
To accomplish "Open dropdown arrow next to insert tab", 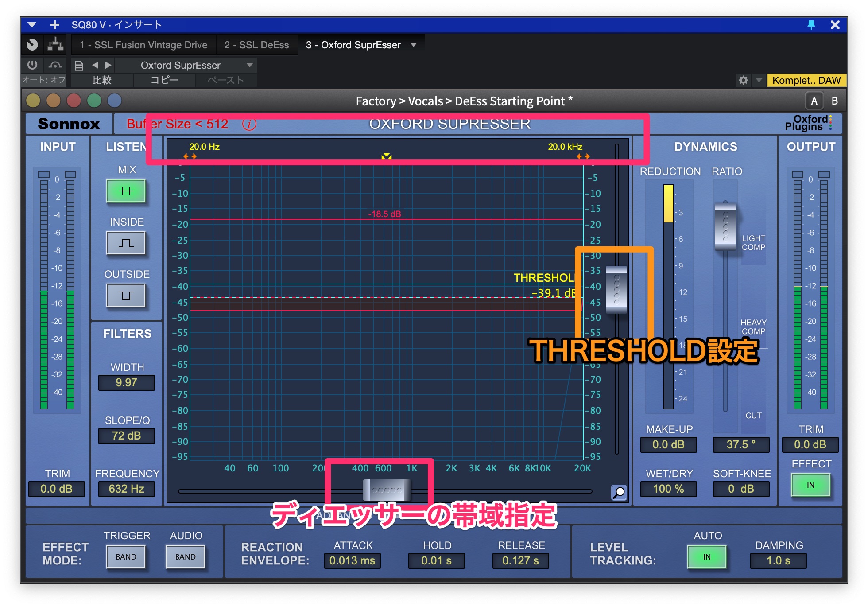I will coord(414,45).
